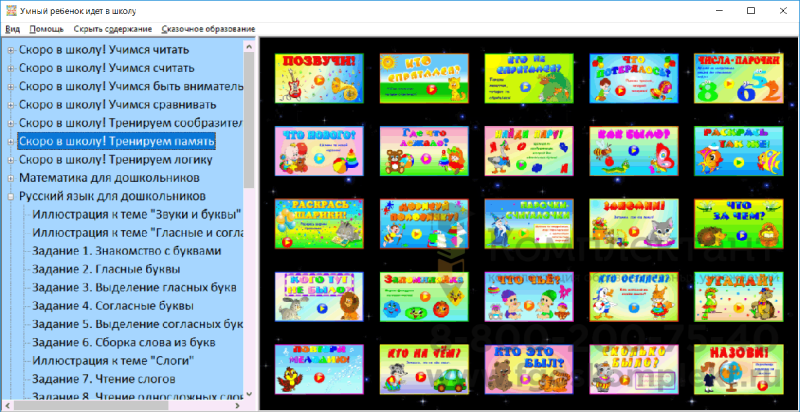Open the "Угадай!" game tile
The width and height of the screenshot is (800, 412).
coord(739,297)
